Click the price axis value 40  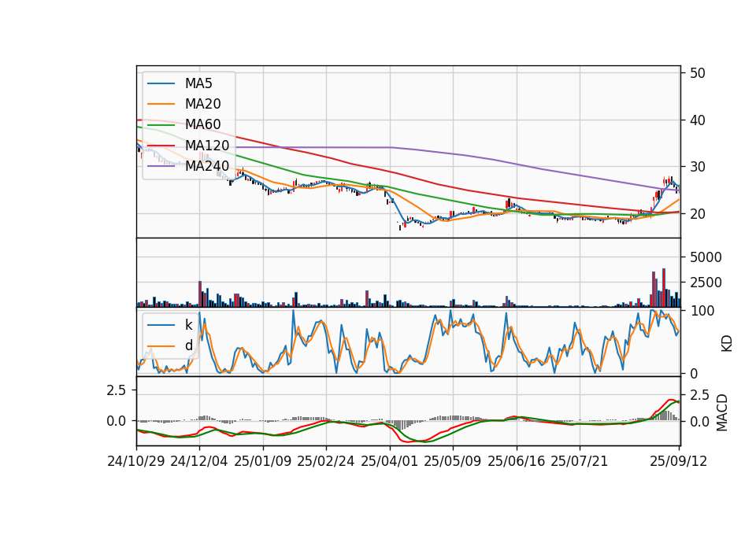tap(698, 120)
